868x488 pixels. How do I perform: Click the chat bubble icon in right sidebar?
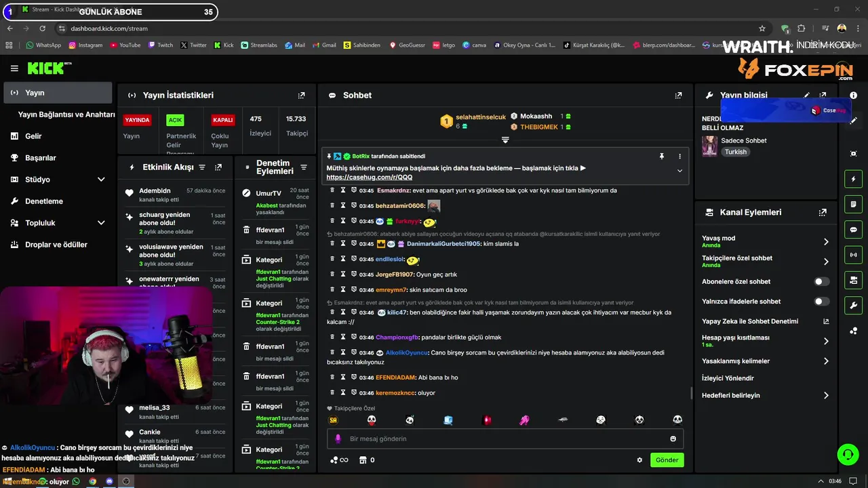854,230
